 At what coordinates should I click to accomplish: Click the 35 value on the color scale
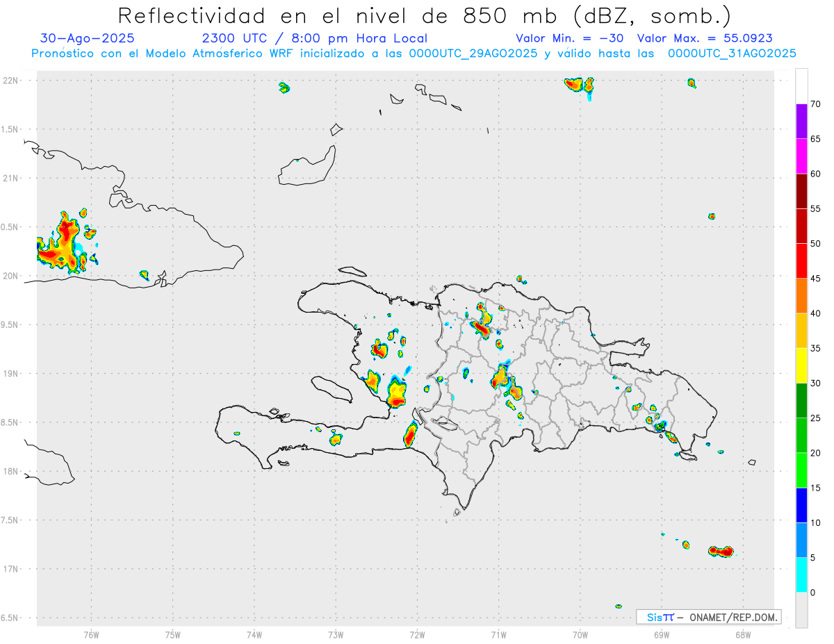[x=815, y=348]
